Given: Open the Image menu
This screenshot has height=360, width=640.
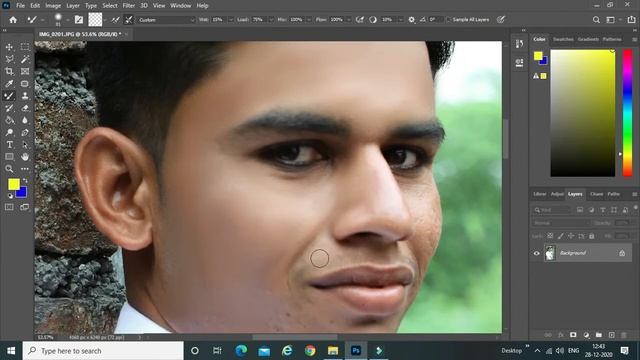Looking at the screenshot, I should pyautogui.click(x=53, y=6).
